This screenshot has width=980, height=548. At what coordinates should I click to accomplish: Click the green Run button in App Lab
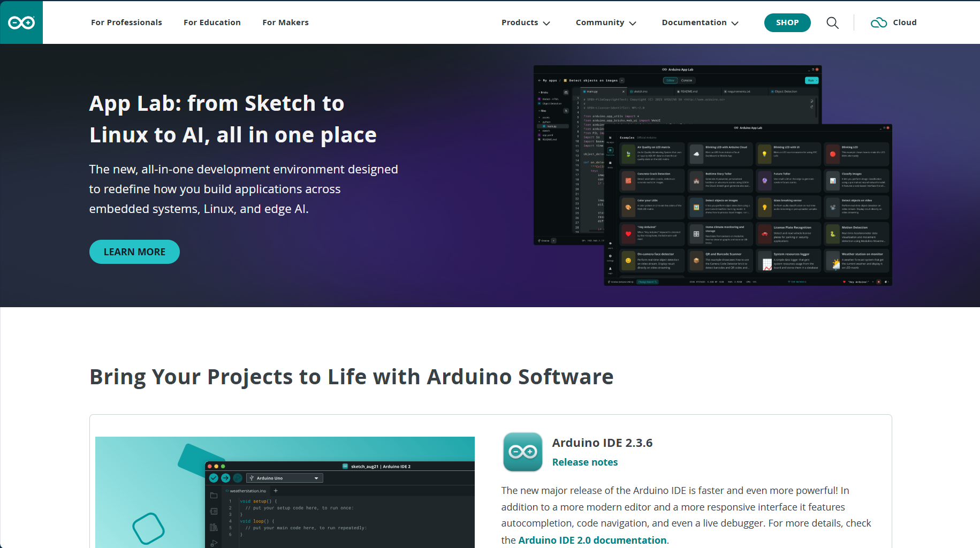(811, 80)
